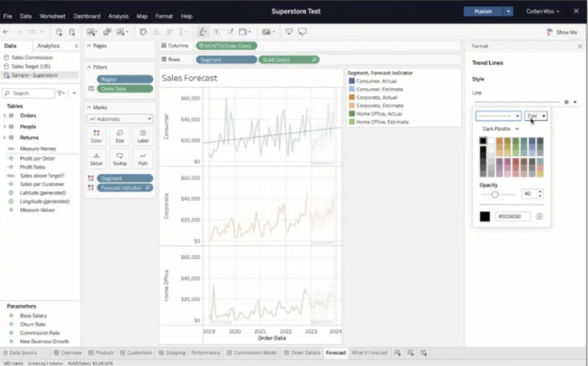Click the undo back arrow in toolbar

pyautogui.click(x=7, y=32)
